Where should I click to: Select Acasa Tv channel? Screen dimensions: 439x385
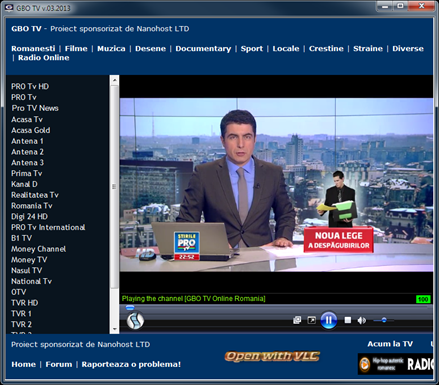[27, 119]
